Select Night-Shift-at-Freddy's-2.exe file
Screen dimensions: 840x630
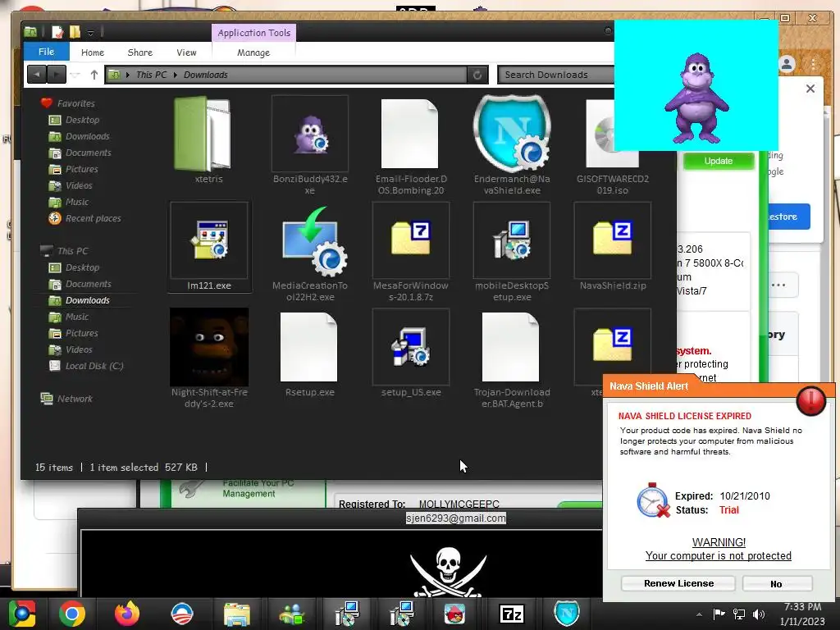tap(209, 358)
